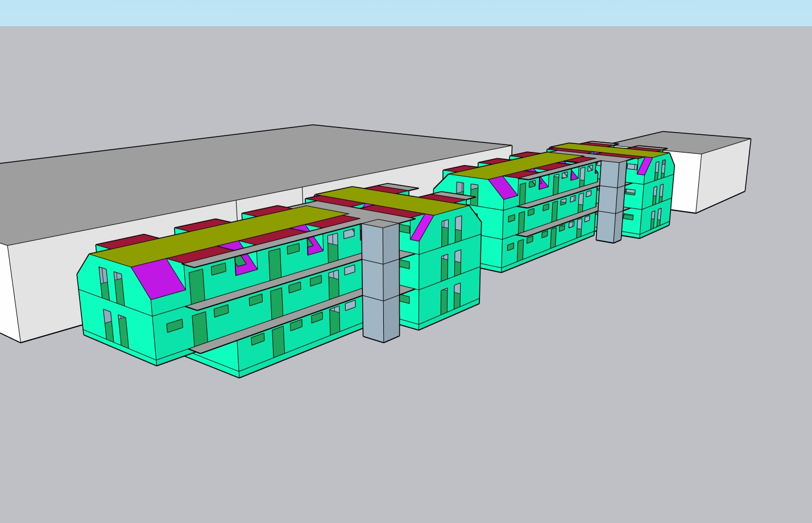The image size is (812, 523).
Task: Click the ground-floor green door on the nearest gable end
Action: pos(123,331)
